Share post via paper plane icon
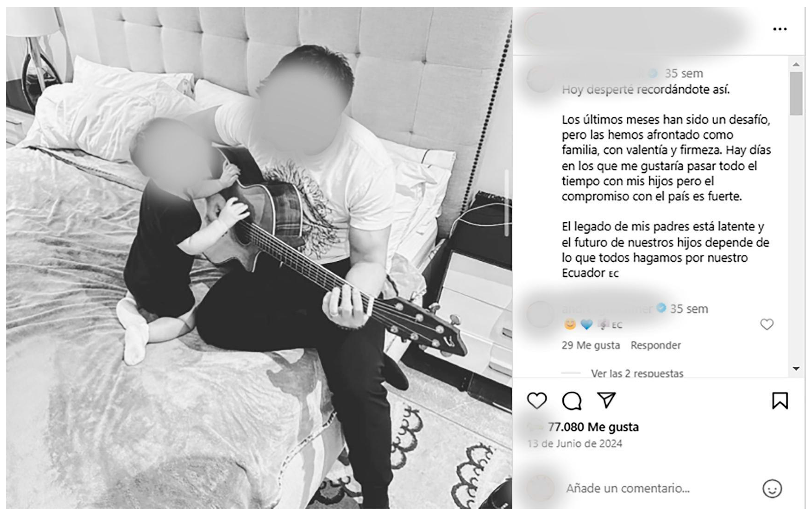This screenshot has height=521, width=812. point(606,400)
